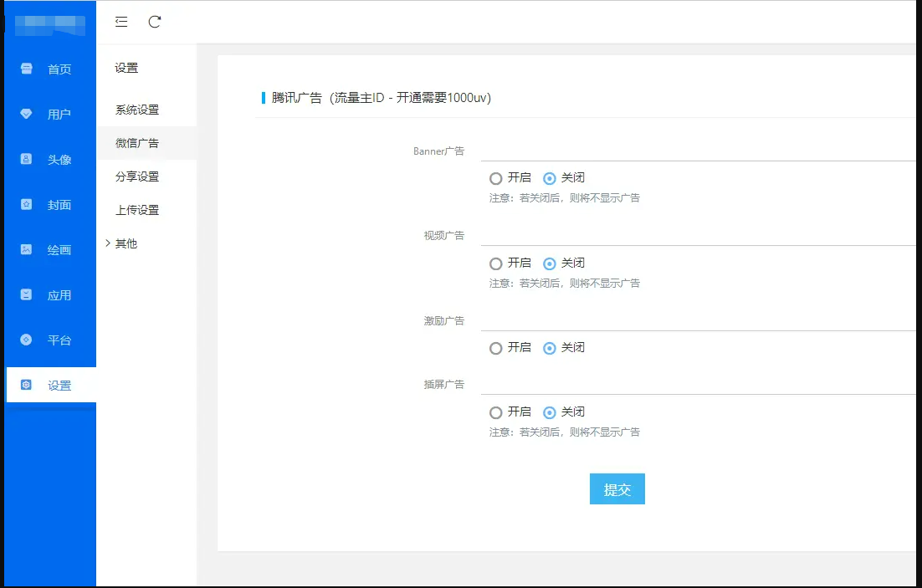
Task: Click the 激励广告 field label
Action: [444, 321]
